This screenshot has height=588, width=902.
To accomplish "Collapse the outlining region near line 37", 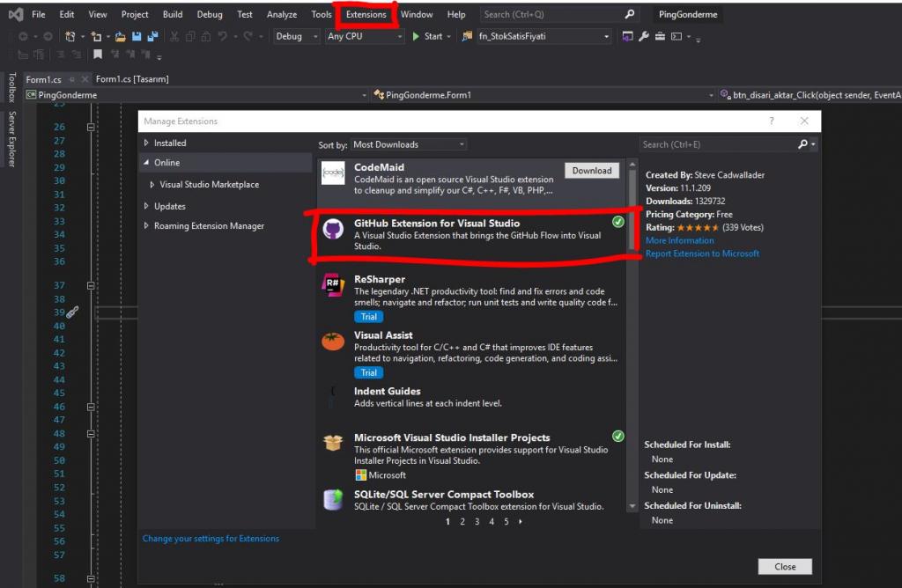I will point(89,285).
